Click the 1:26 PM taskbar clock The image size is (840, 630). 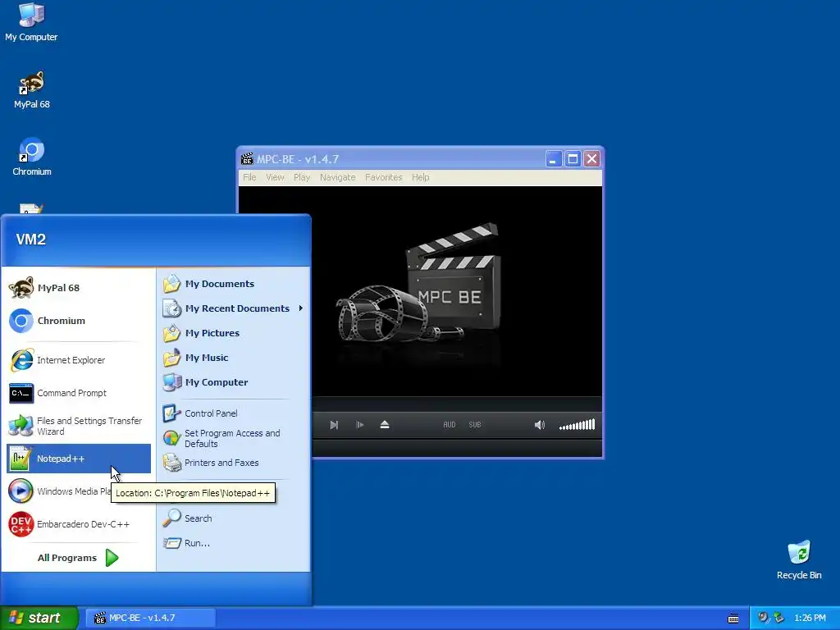(810, 619)
